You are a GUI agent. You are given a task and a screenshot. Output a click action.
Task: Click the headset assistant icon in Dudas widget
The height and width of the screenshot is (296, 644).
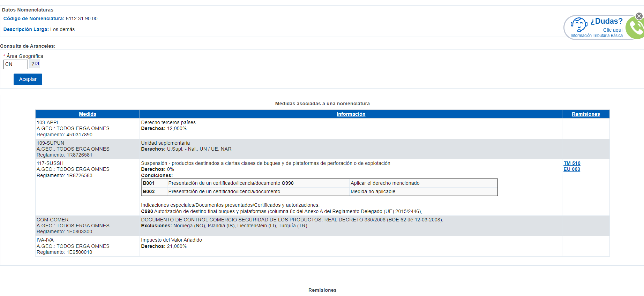point(579,25)
